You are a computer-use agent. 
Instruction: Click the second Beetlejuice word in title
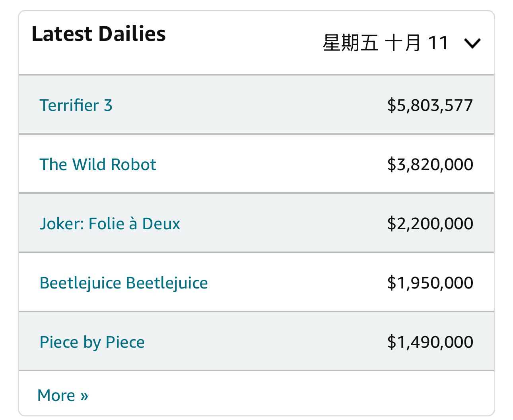[x=167, y=283]
